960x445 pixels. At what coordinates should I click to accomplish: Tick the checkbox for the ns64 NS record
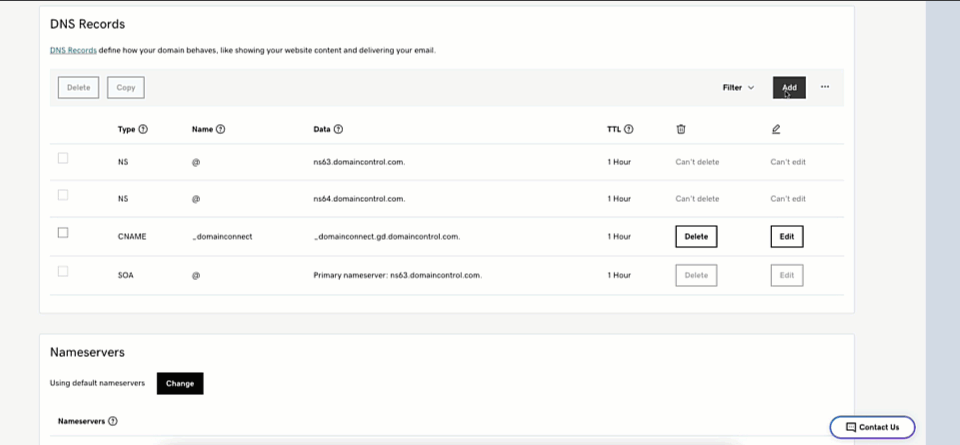click(62, 195)
